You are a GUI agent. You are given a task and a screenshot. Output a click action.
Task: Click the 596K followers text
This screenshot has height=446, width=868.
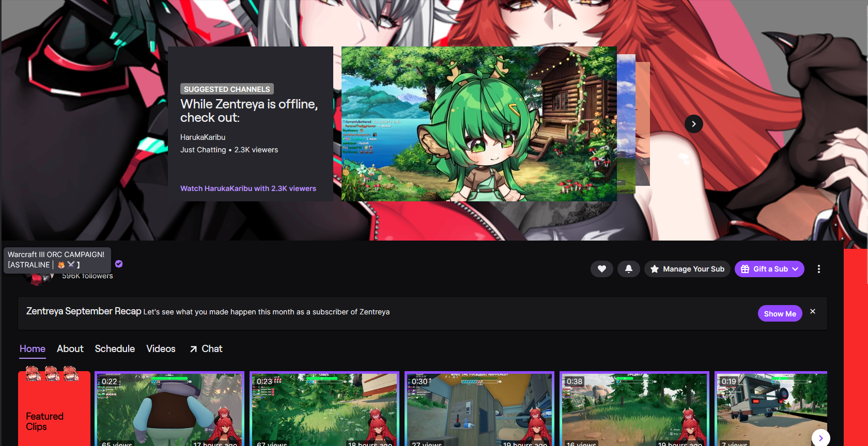[87, 276]
